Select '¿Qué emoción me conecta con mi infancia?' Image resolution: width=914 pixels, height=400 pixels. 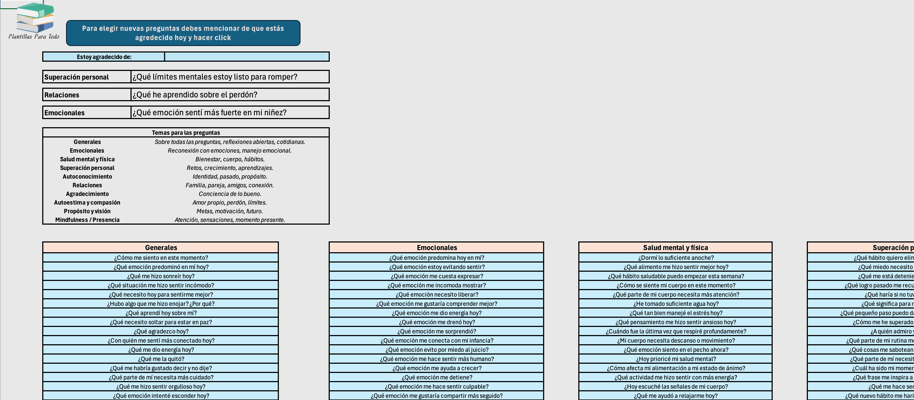(x=437, y=341)
